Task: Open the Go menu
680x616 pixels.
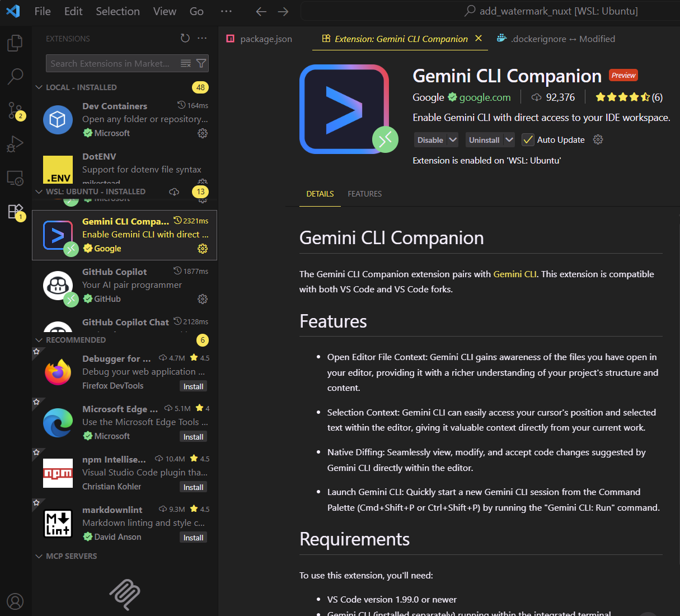Action: pyautogui.click(x=196, y=11)
